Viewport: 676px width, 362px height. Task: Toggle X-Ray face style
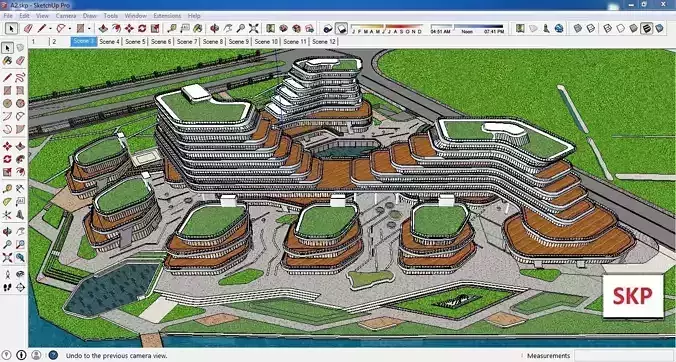[x=578, y=28]
